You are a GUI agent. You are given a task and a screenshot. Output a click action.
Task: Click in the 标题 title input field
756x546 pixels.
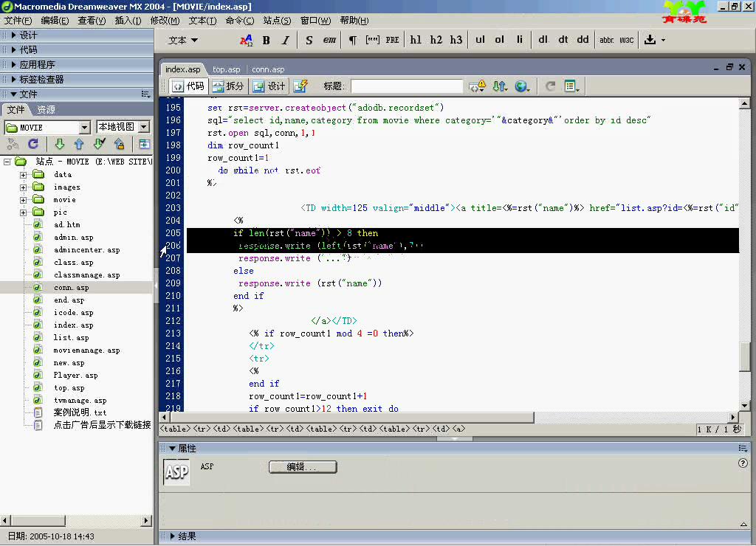(x=407, y=86)
